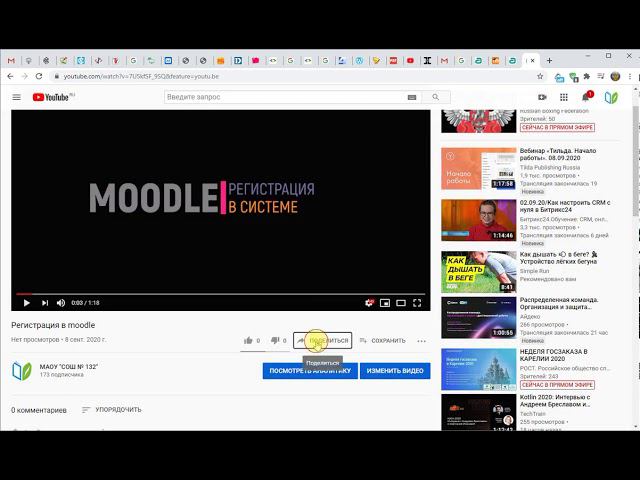Open the create video camera icon
Image resolution: width=640 pixels, height=480 pixels.
coord(542,97)
